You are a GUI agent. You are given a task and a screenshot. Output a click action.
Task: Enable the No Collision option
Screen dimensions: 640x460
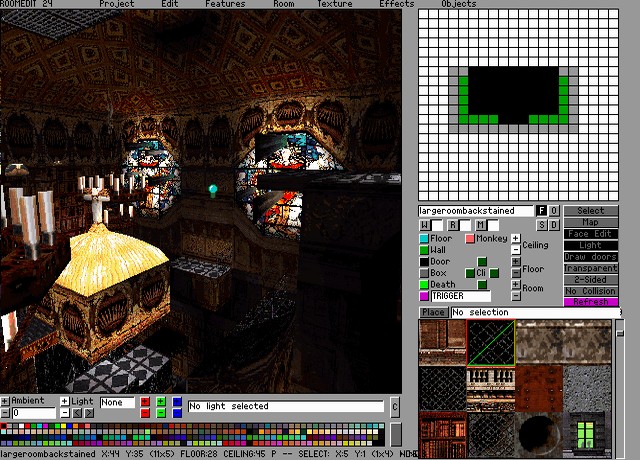591,291
